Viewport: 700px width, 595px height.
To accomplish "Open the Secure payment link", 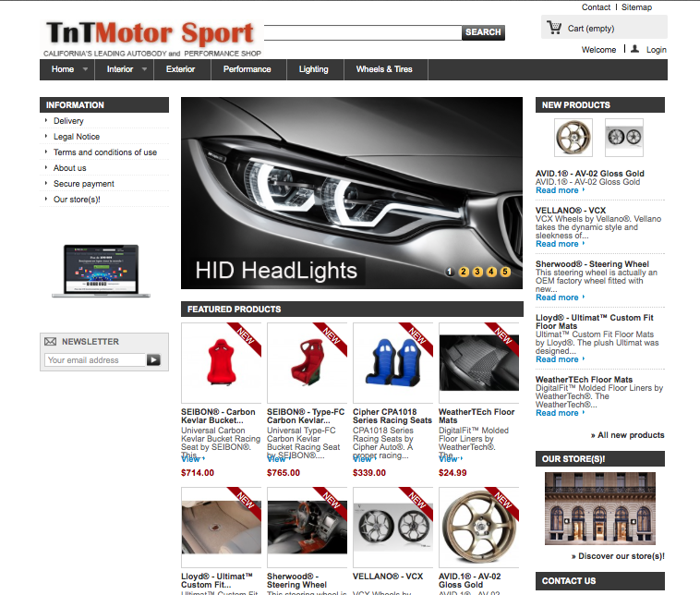I will click(83, 184).
